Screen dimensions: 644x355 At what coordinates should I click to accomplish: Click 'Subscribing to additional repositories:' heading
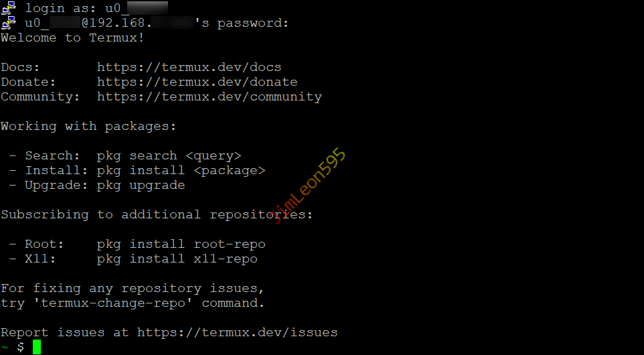pyautogui.click(x=157, y=214)
